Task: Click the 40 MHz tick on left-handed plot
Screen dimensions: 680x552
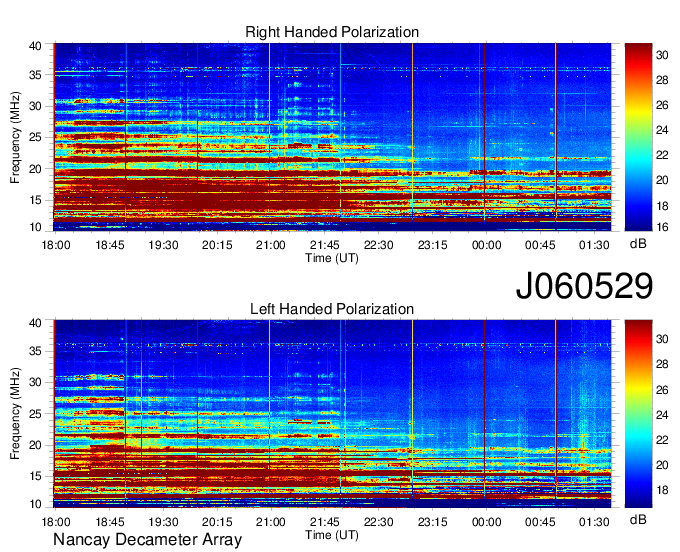Action: click(35, 323)
